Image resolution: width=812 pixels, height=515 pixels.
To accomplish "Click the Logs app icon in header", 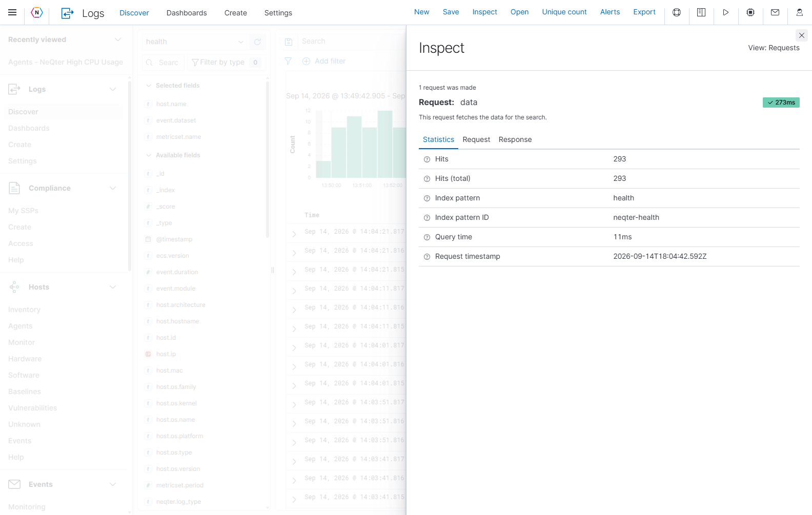I will click(x=67, y=13).
